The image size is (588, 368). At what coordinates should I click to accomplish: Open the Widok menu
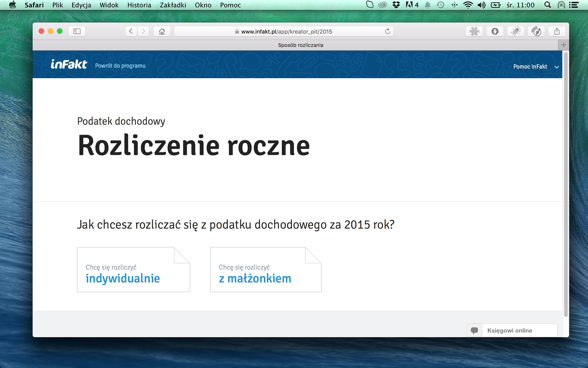point(109,5)
